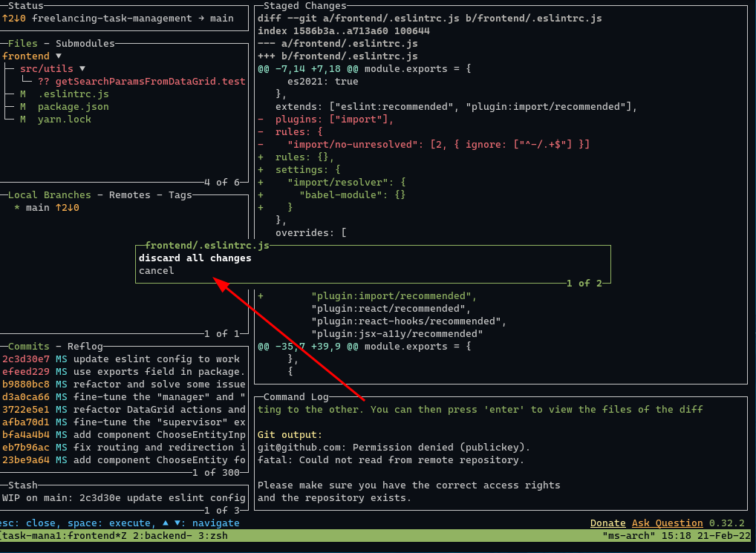Select commit d3a0ca66 fine-tune the manager
Viewport: 756px width, 553px height.
(123, 397)
